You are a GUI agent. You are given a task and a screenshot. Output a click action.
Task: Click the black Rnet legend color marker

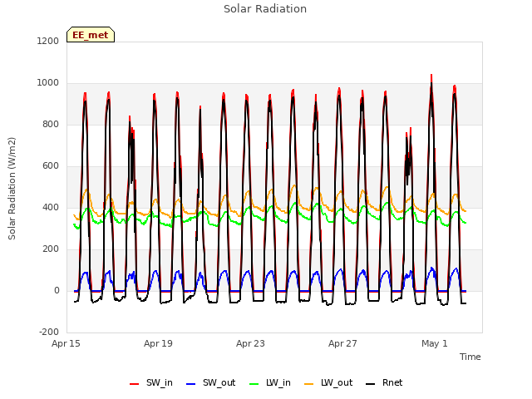coord(371,384)
